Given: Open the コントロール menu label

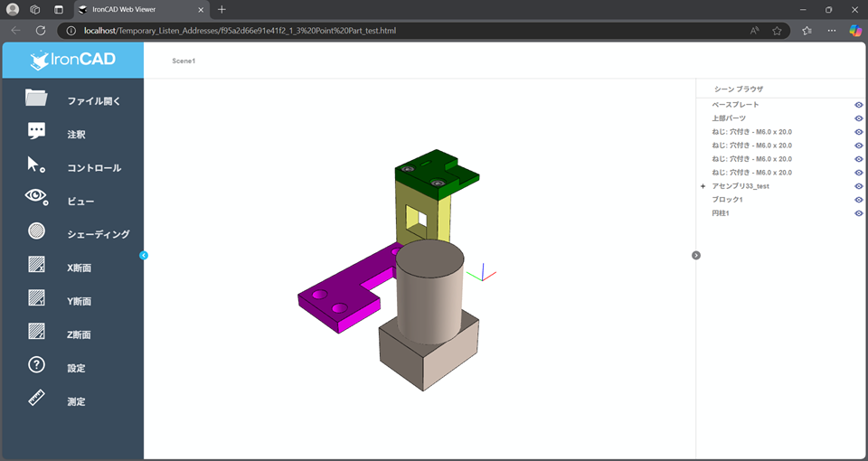Looking at the screenshot, I should tap(94, 168).
